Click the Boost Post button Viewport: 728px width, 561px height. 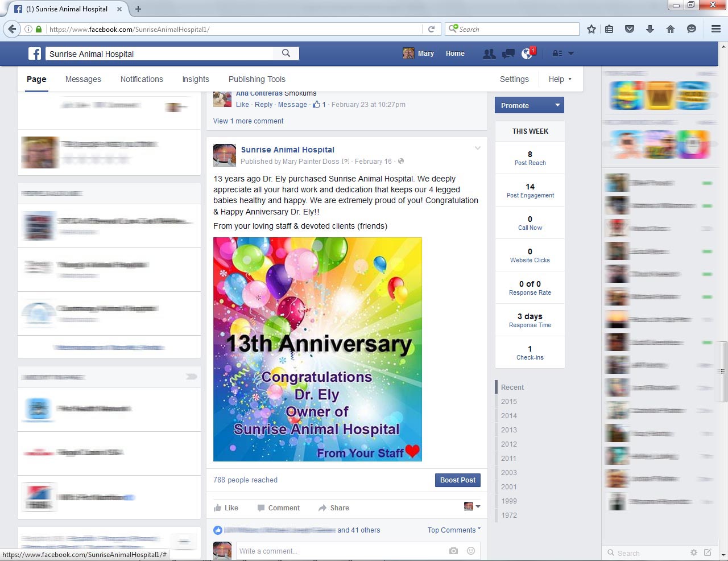[x=458, y=480]
